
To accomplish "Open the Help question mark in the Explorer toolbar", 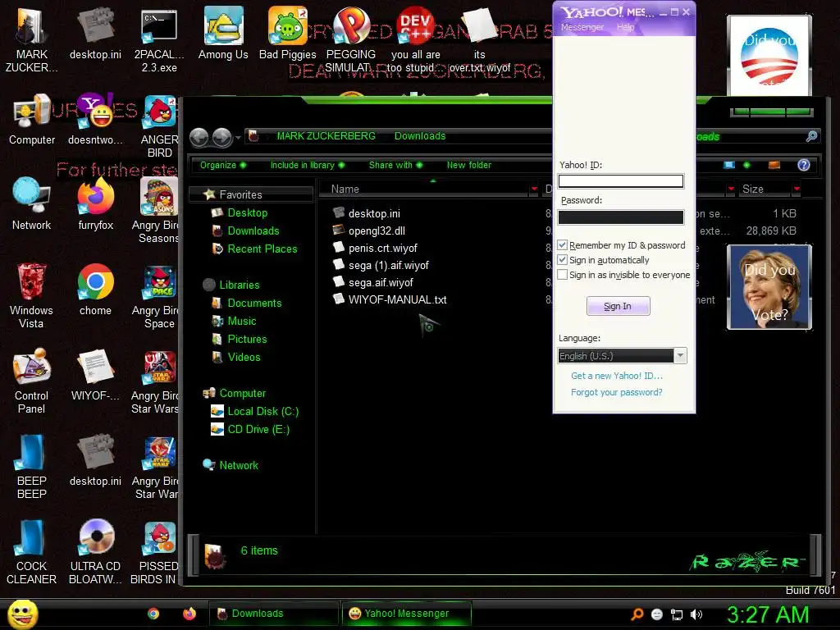I will [x=804, y=165].
